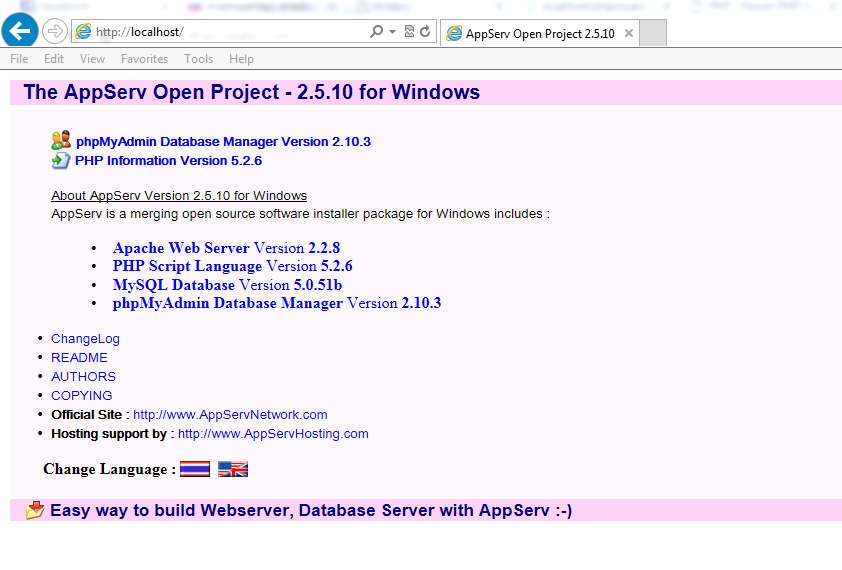Open the AUTHORS link
Viewport: 842px width, 570px height.
click(83, 377)
